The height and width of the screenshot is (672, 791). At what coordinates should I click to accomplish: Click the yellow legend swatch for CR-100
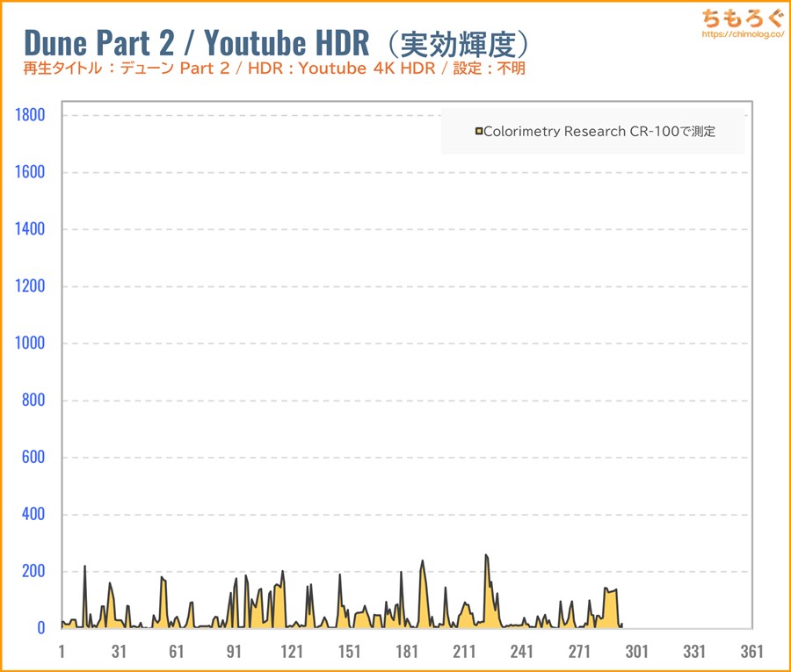(x=479, y=132)
